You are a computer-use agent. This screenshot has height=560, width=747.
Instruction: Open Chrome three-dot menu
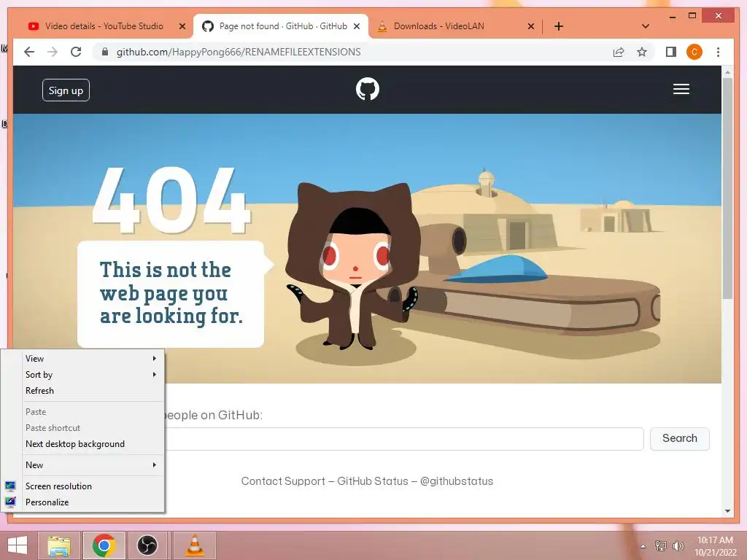718,52
